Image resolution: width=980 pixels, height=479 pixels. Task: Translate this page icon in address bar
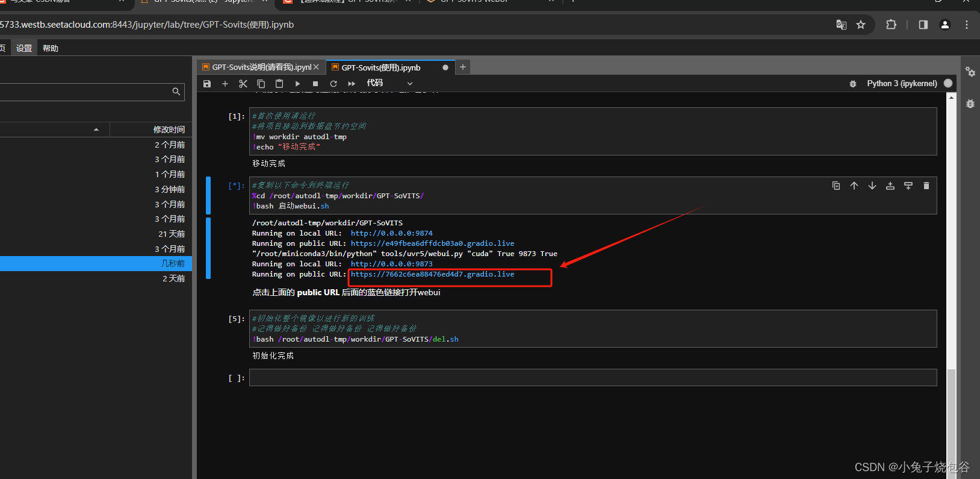842,25
